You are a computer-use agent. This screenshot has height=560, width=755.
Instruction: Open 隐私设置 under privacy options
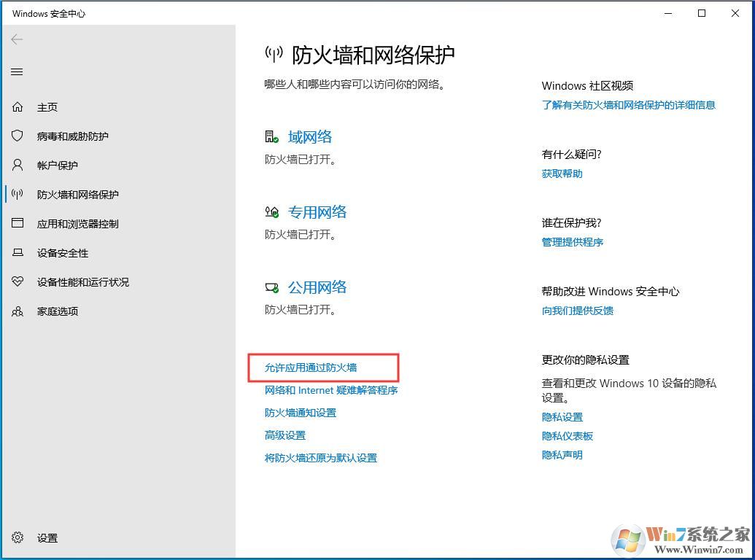click(x=562, y=416)
